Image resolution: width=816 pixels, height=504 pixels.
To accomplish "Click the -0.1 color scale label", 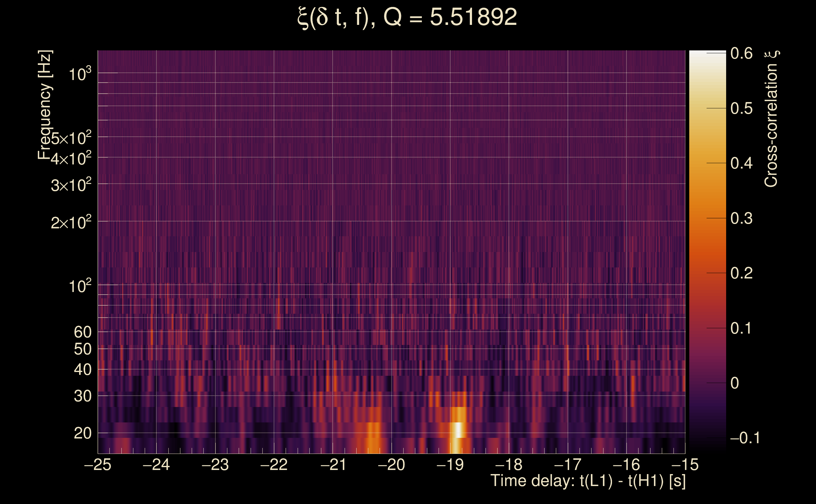I will (x=745, y=438).
